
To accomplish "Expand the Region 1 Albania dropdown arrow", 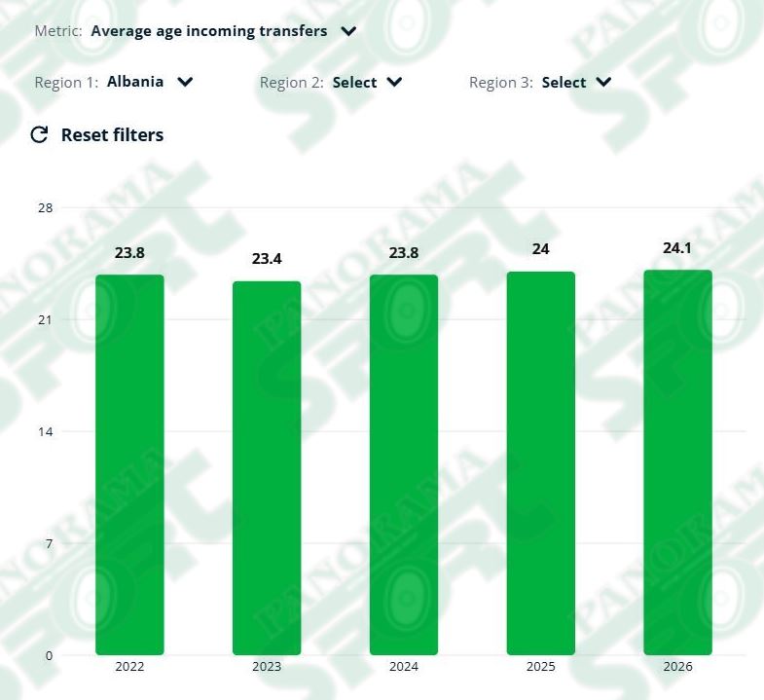I will coord(185,82).
